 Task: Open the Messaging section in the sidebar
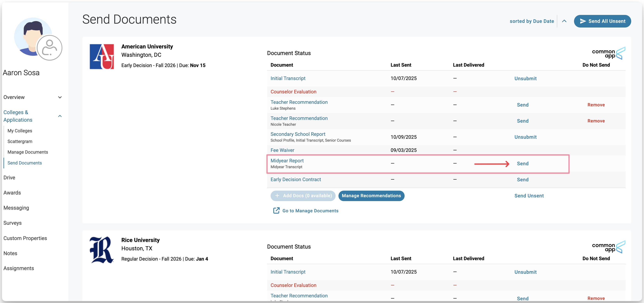tap(16, 208)
